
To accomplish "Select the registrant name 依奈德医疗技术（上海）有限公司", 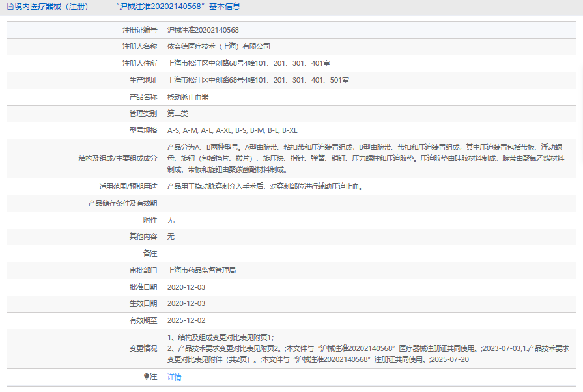I will coord(218,47).
